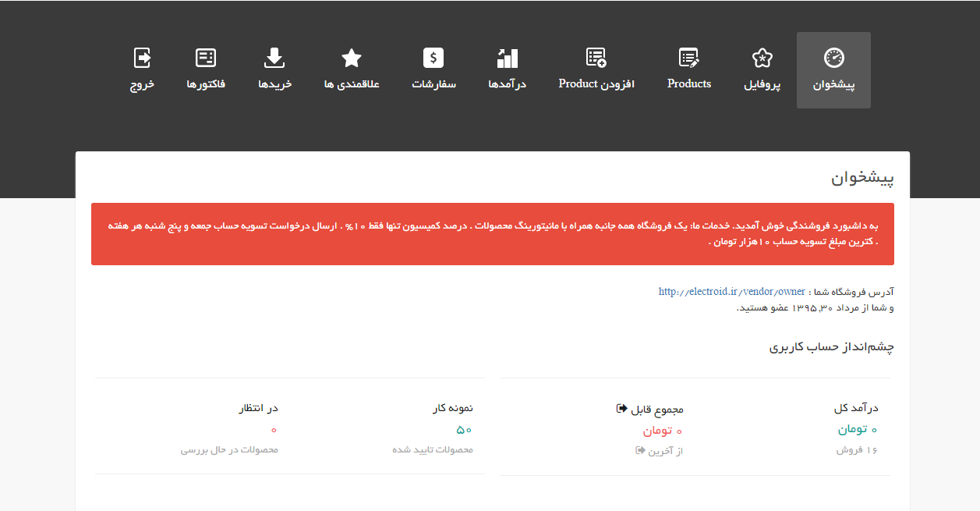
Task: Click the invoices card icon
Action: [x=206, y=58]
